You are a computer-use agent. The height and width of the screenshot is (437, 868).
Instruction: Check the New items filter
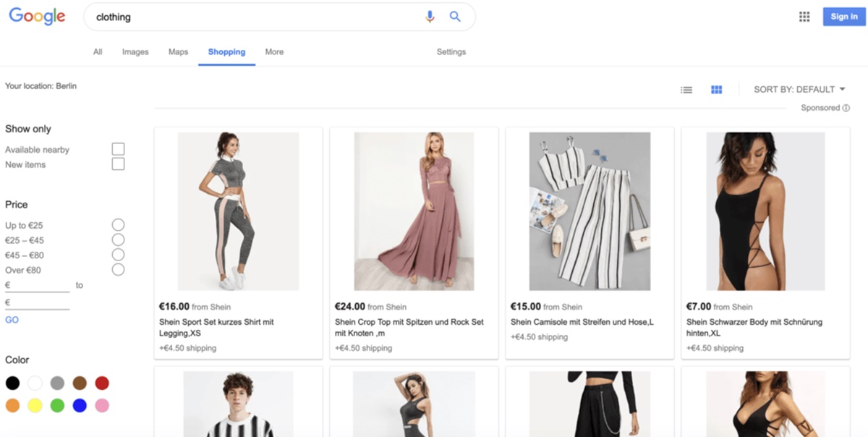point(118,164)
